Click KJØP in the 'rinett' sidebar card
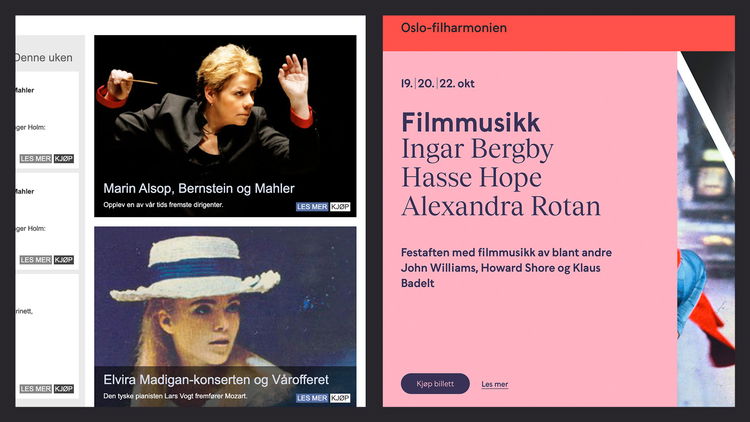 64,389
